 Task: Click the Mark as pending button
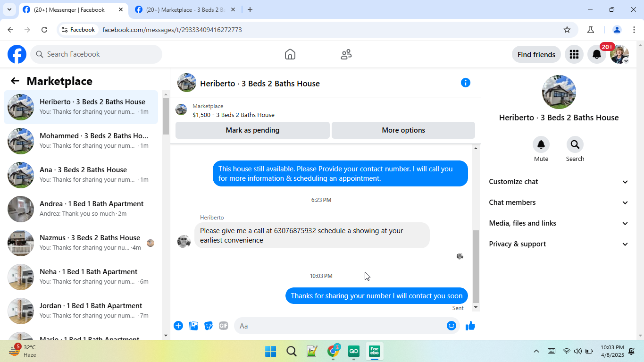[252, 130]
